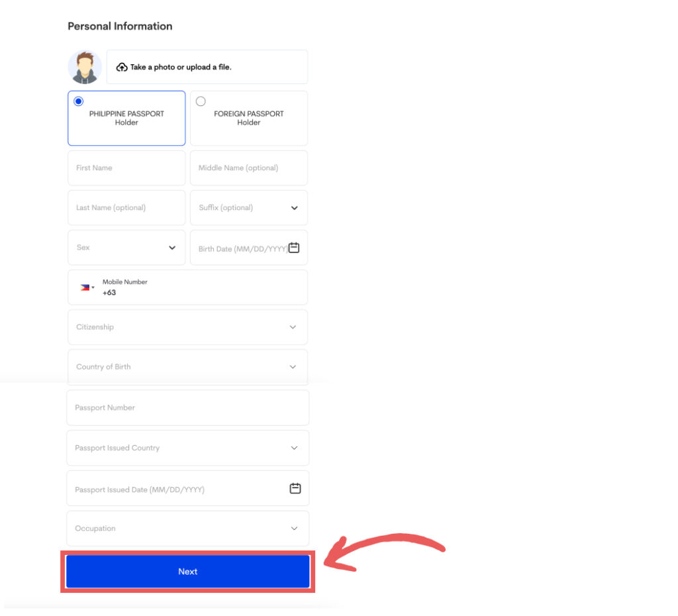Click the cloud upload icon

[122, 67]
